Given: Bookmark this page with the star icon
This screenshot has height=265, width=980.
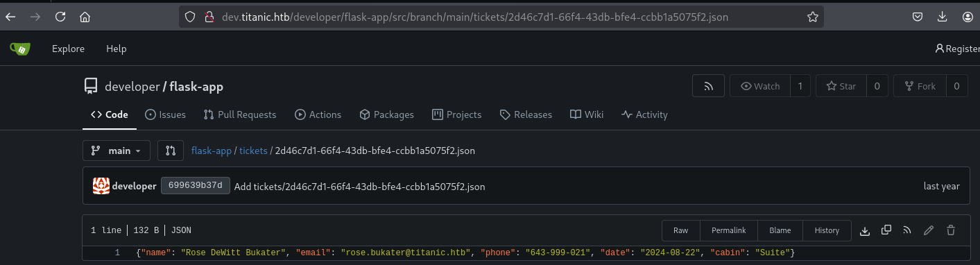Looking at the screenshot, I should click(813, 17).
